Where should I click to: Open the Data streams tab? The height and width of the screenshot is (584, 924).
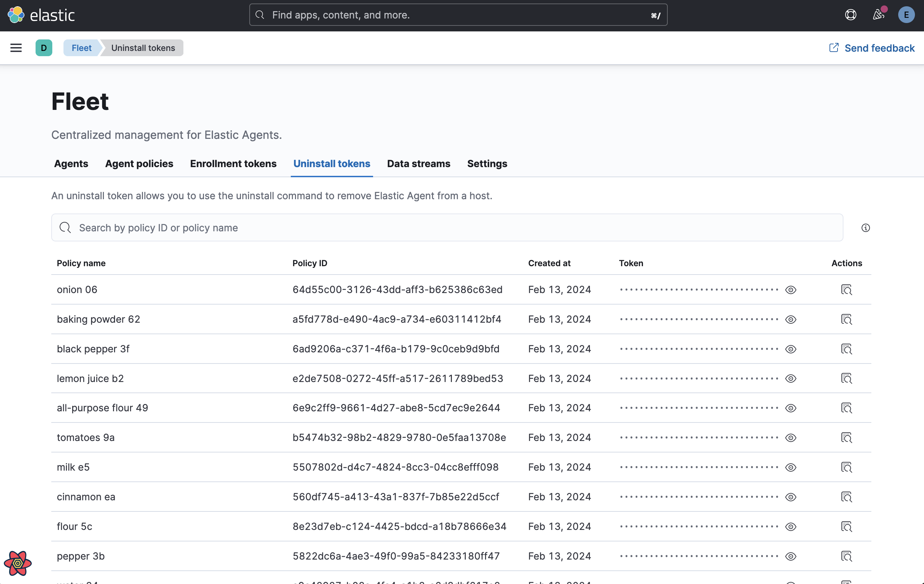pos(419,164)
